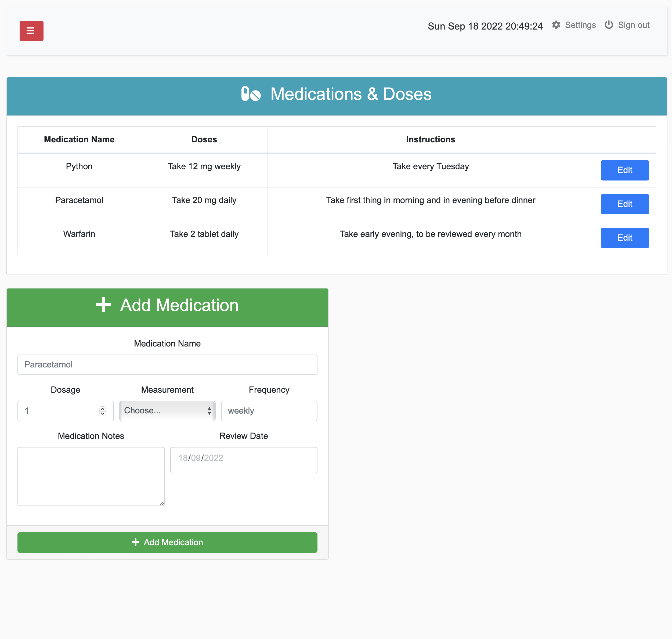Screen dimensions: 672x639
Task: Edit the Python medication entry
Action: tap(625, 170)
